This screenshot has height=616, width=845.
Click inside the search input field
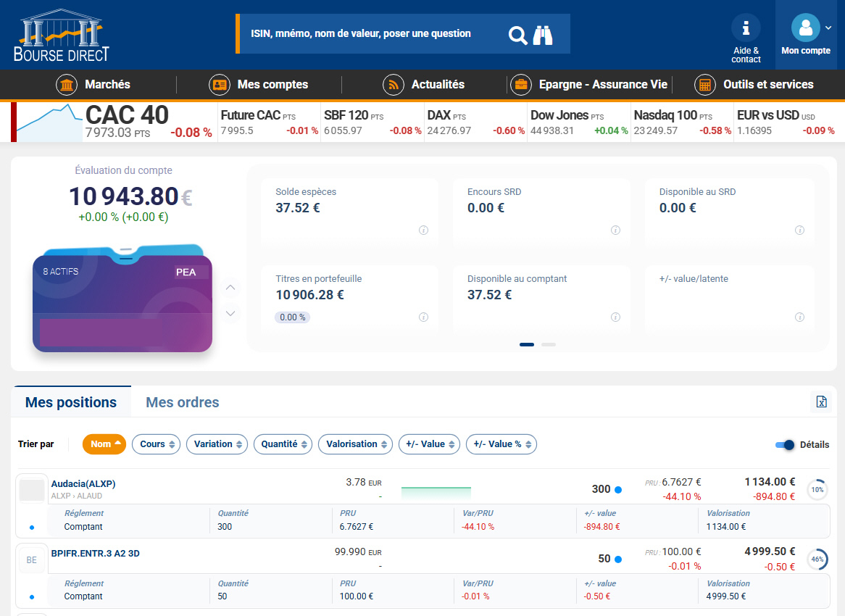362,34
